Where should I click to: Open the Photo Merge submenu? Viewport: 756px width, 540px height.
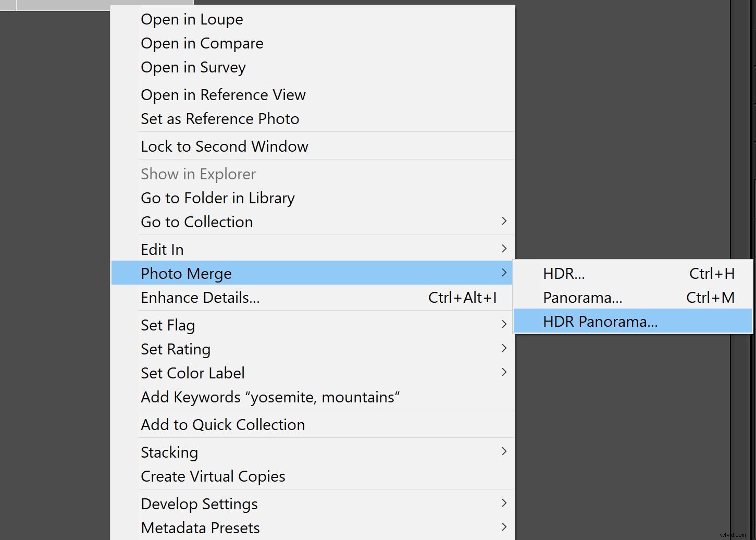coord(186,273)
